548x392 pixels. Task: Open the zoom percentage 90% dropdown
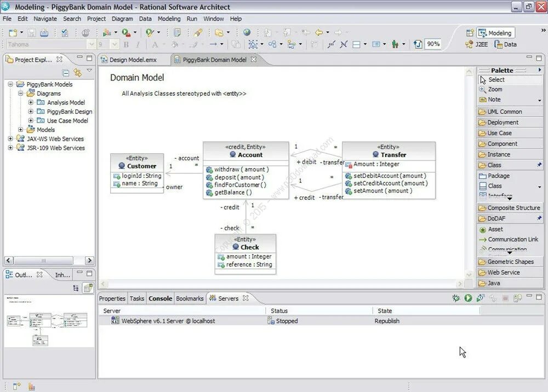[433, 44]
